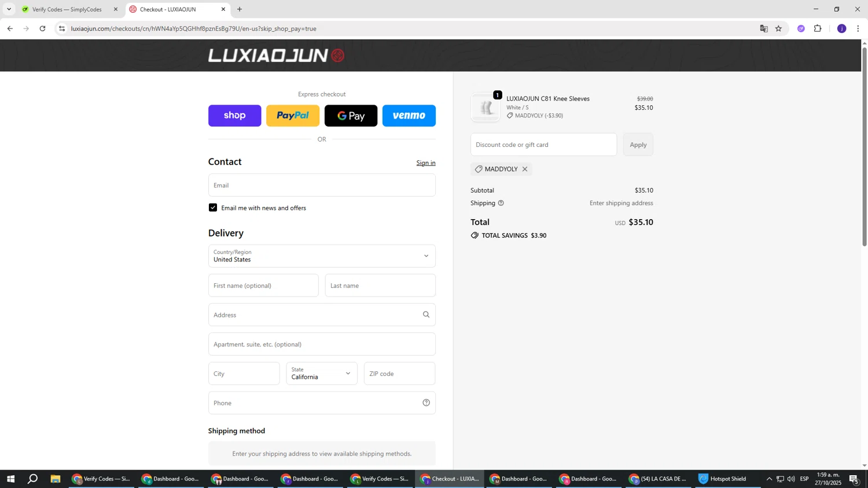Open a new browser tab
Viewport: 868px width, 488px height.
coord(240,9)
